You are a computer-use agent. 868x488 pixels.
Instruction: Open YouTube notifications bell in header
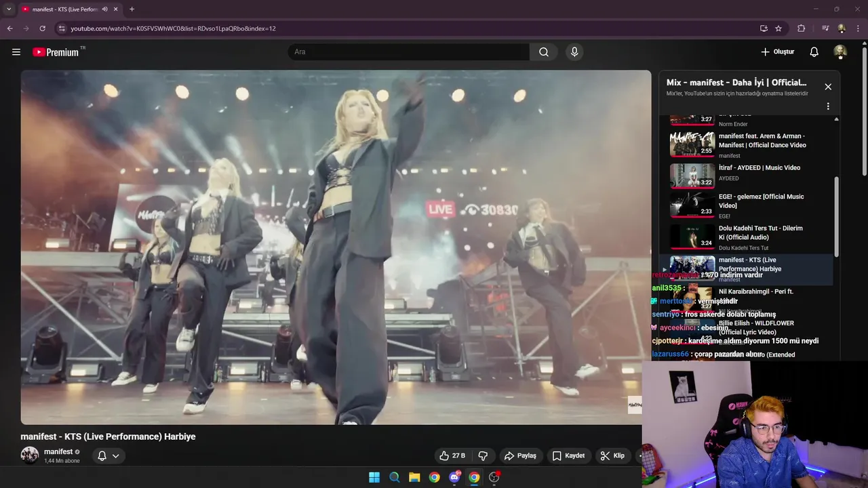click(x=814, y=52)
